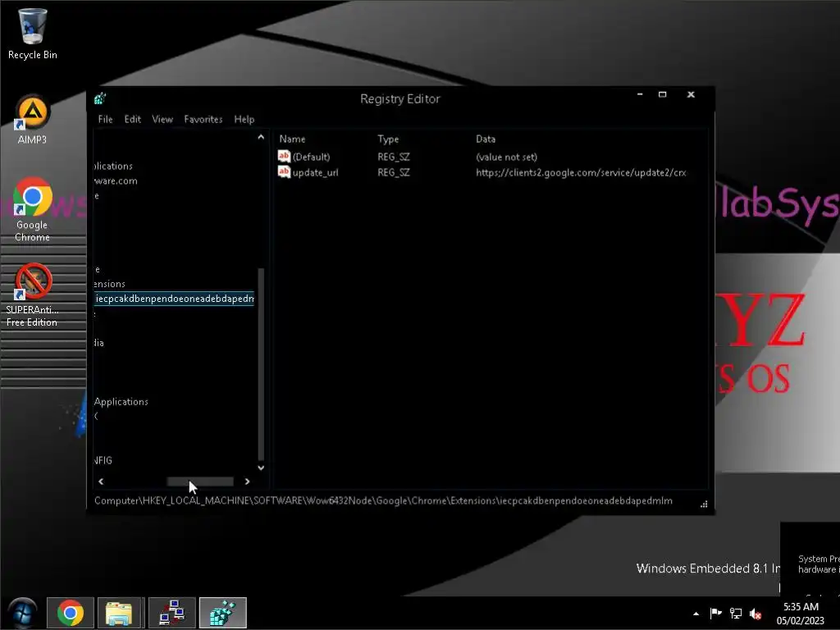Minimize the Registry Editor window
The width and height of the screenshot is (840, 630).
tap(640, 94)
